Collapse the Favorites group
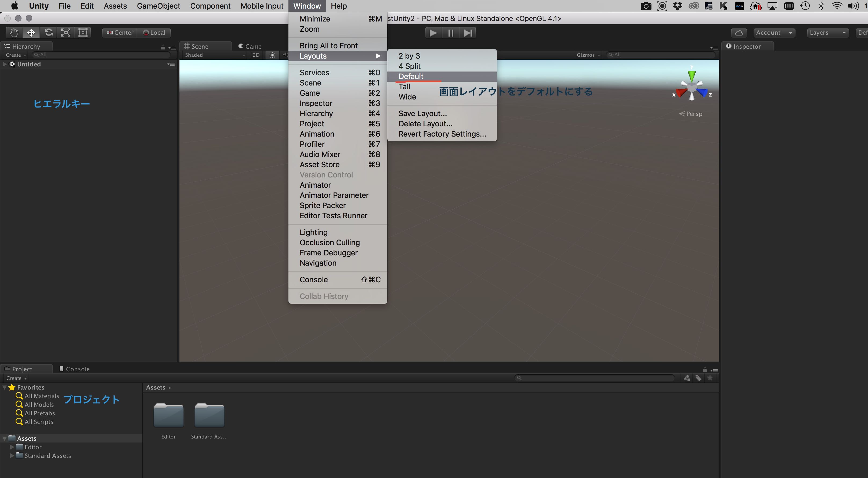The width and height of the screenshot is (868, 478). (x=4, y=388)
